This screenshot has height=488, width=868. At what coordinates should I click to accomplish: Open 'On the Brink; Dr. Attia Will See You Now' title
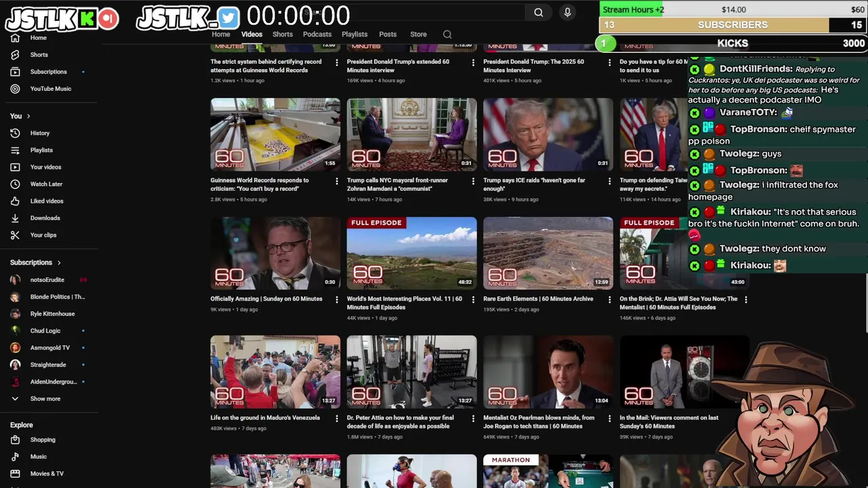coord(678,303)
